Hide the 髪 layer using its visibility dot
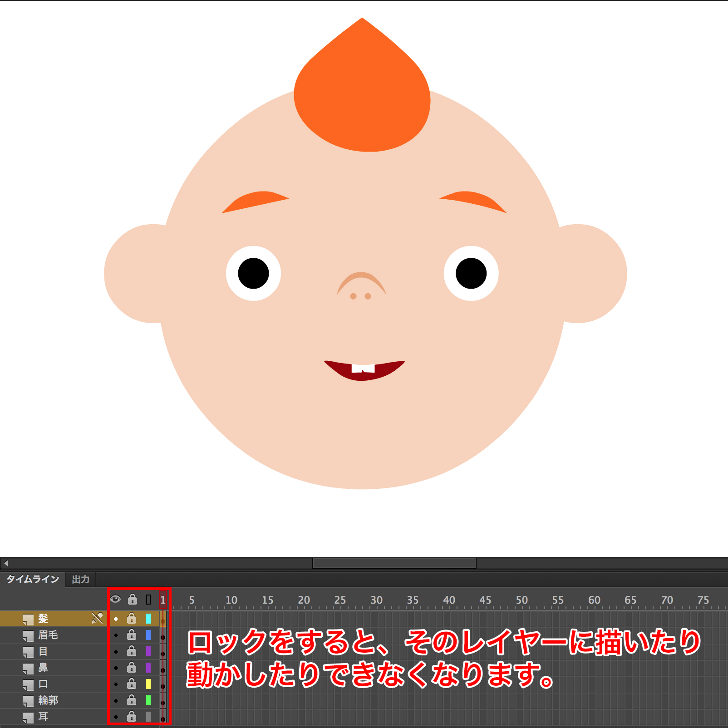728x728 pixels. click(116, 619)
